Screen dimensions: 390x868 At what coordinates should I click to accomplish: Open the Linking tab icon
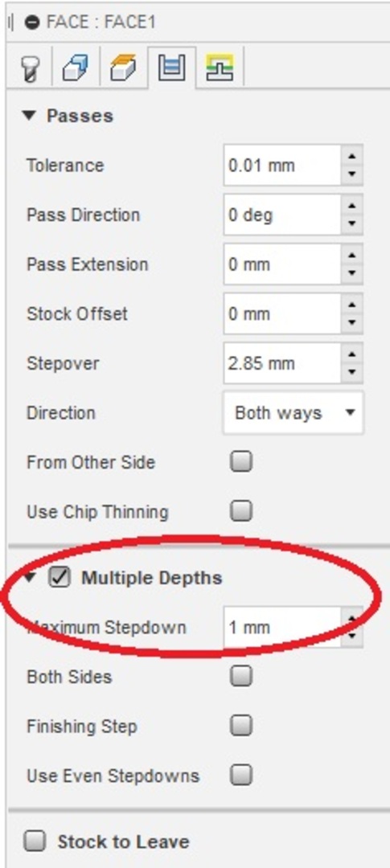(220, 68)
